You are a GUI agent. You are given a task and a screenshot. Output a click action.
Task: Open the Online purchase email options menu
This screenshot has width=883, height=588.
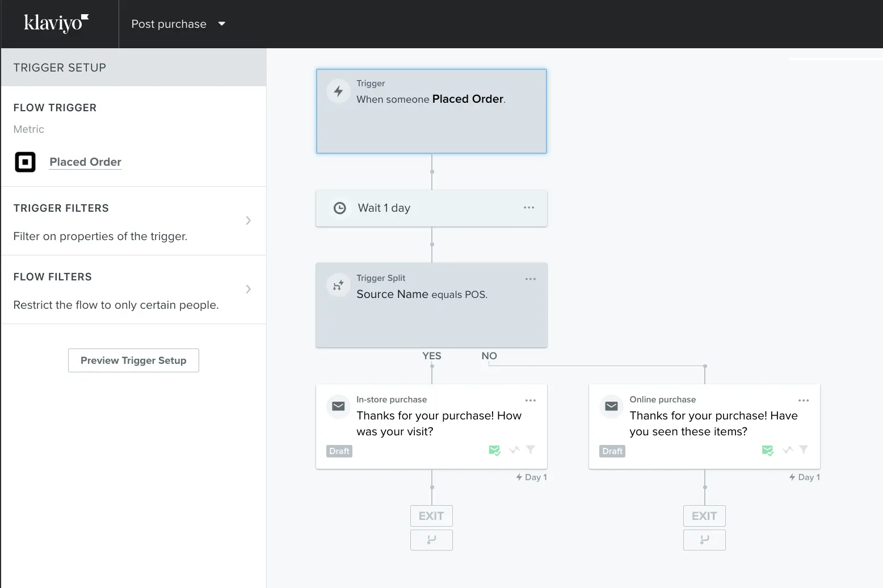[804, 401]
